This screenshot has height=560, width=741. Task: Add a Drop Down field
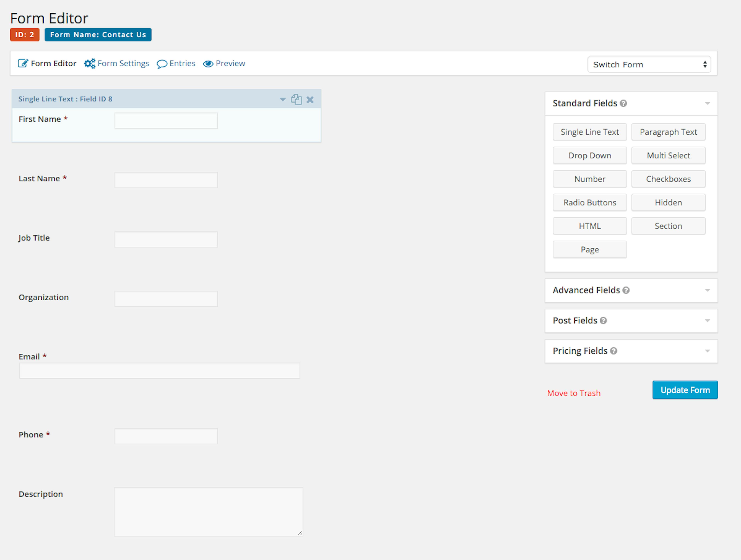[x=590, y=155]
